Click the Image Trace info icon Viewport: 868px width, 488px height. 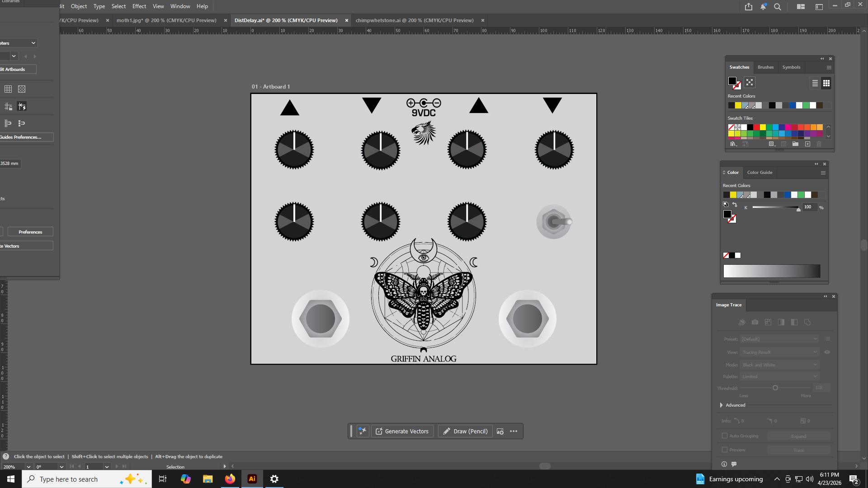click(x=724, y=464)
